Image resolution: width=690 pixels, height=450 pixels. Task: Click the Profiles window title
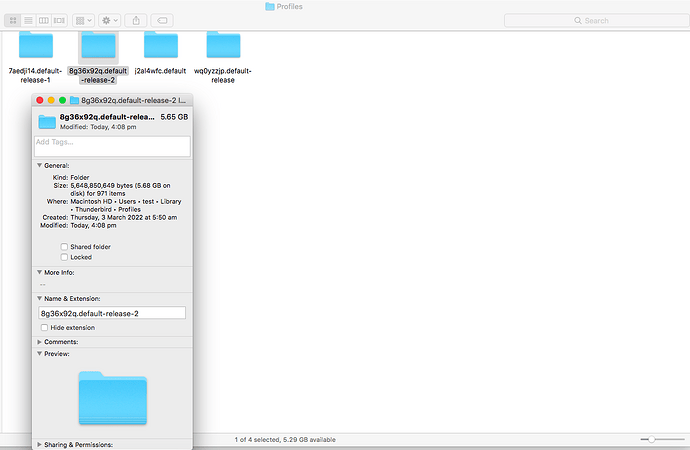pyautogui.click(x=284, y=7)
